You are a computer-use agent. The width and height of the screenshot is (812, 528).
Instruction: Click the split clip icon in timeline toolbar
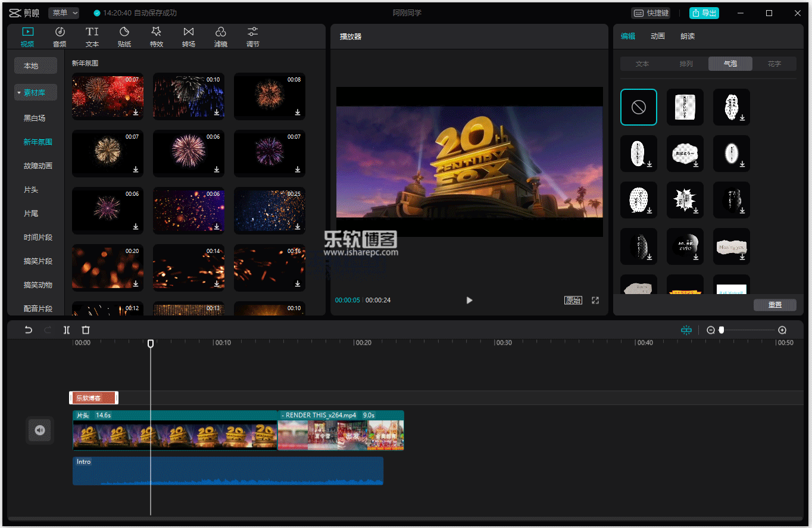point(67,330)
